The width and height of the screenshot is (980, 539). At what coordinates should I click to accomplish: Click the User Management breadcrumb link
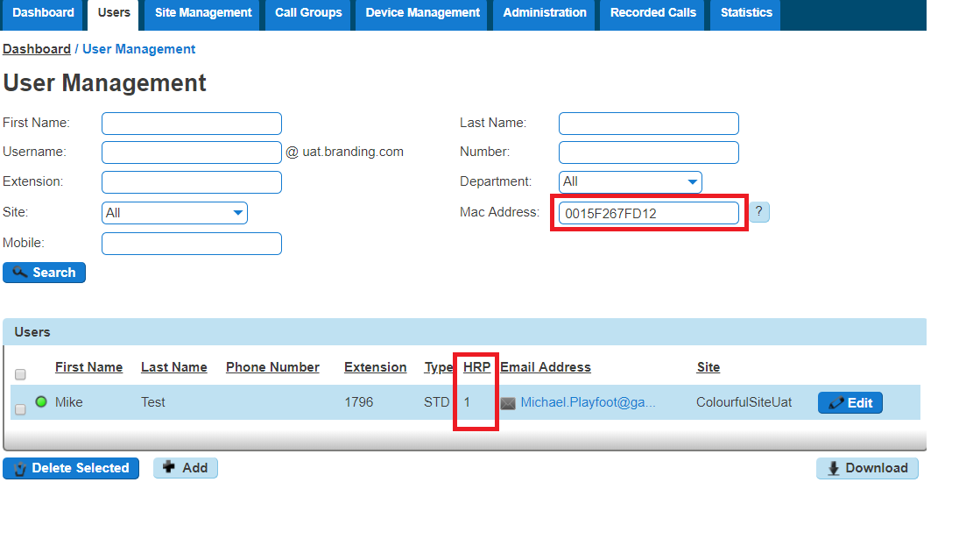138,49
